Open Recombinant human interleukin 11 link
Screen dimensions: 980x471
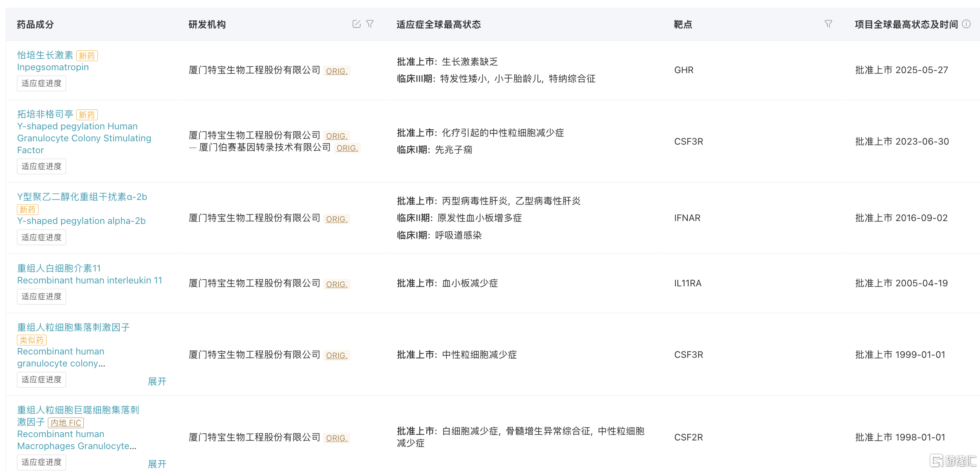(90, 280)
